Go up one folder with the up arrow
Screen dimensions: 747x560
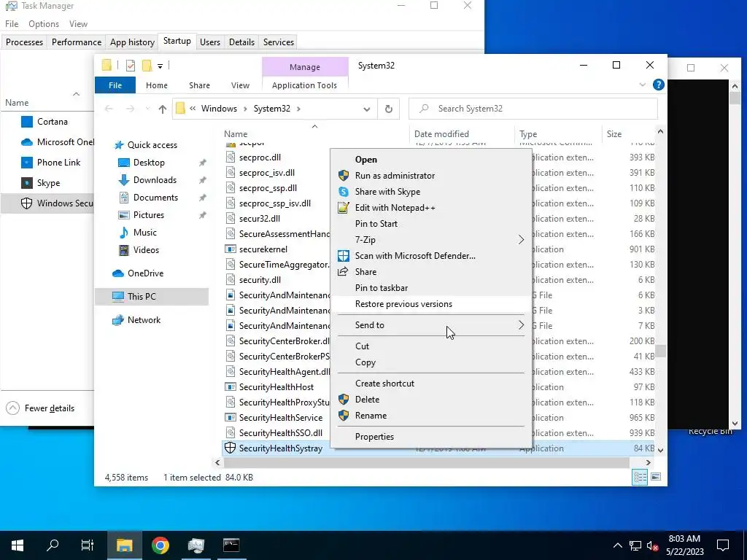(163, 109)
